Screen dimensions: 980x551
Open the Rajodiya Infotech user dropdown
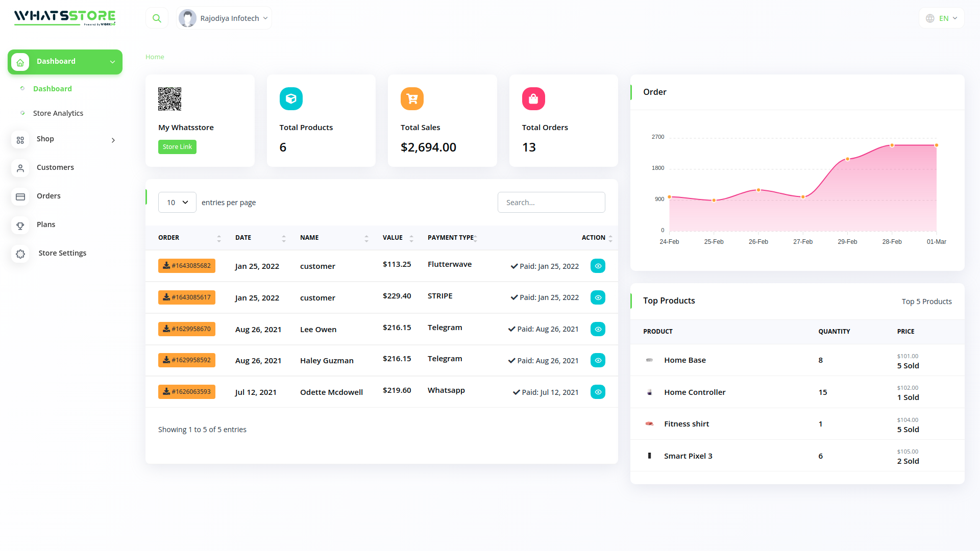[224, 18]
